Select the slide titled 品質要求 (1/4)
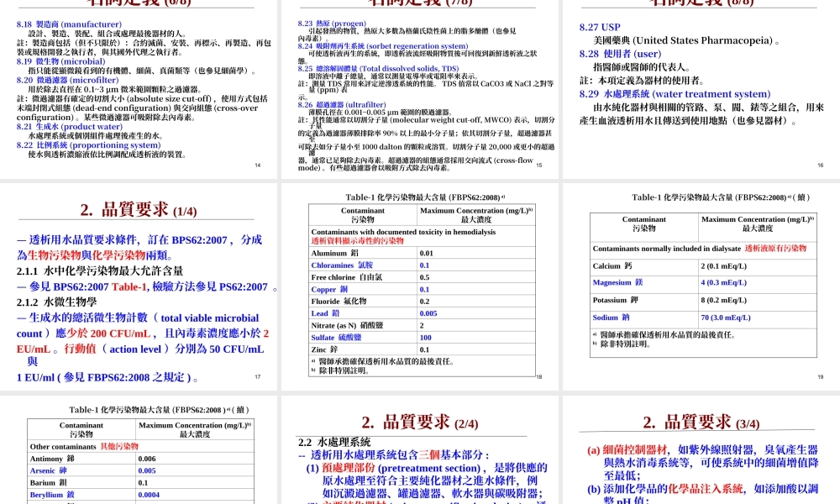 139,210
